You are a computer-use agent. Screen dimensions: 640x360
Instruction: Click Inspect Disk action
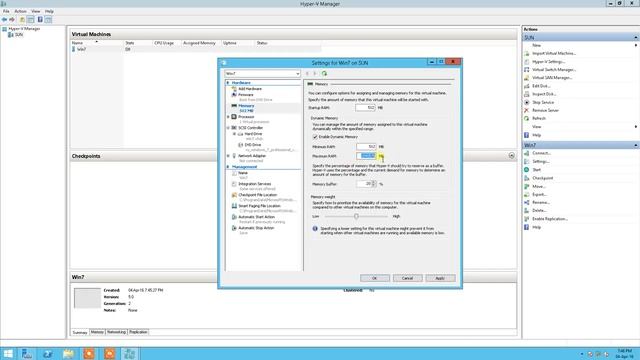pyautogui.click(x=544, y=94)
